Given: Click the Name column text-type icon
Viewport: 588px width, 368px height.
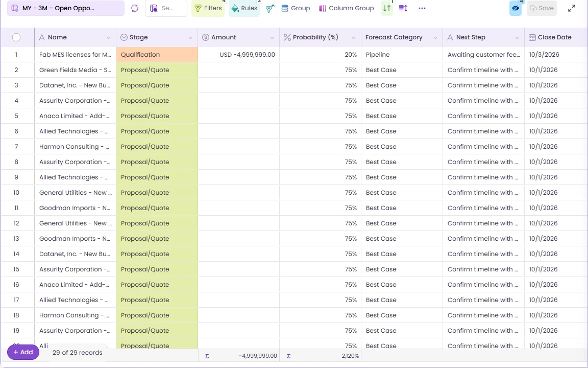Looking at the screenshot, I should tap(42, 37).
